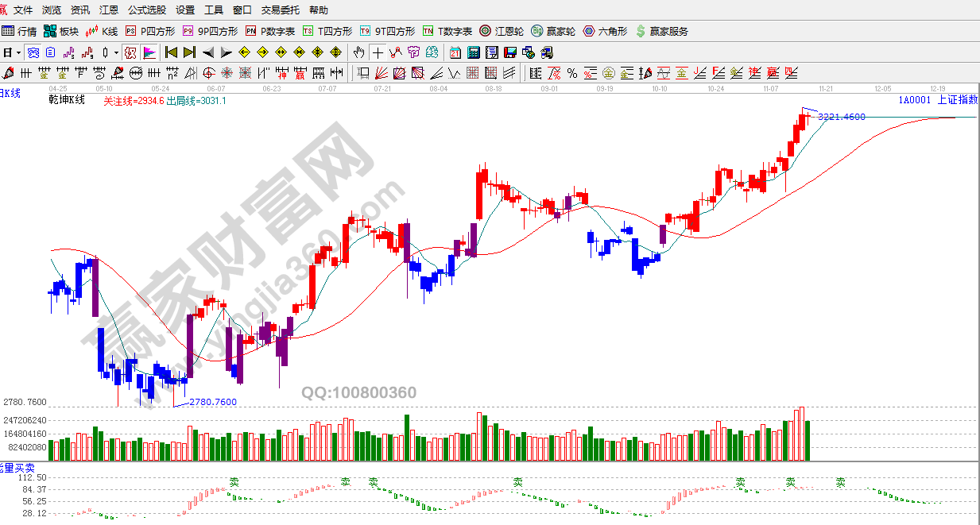Open the 江恩轮 wheel tool
This screenshot has width=980, height=525.
[502, 32]
